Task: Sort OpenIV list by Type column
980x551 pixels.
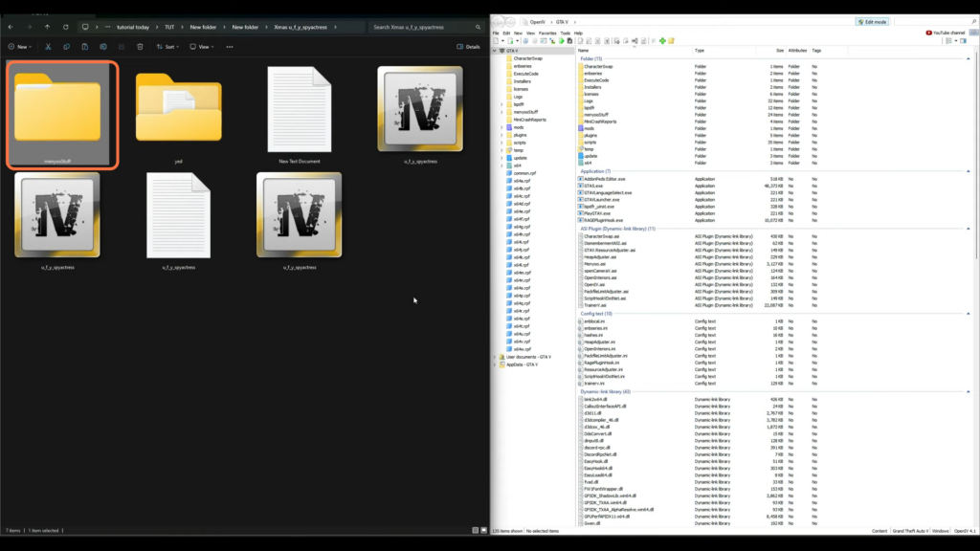Action: 700,51
